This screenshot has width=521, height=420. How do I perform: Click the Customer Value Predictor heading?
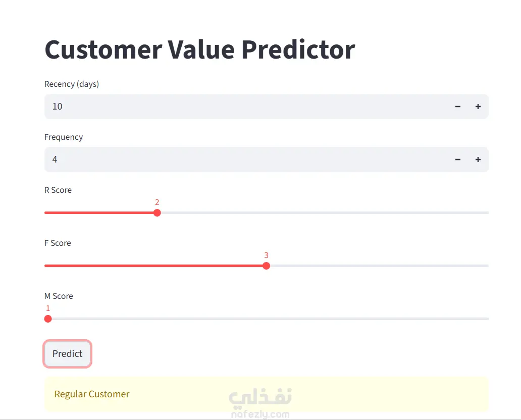[200, 50]
